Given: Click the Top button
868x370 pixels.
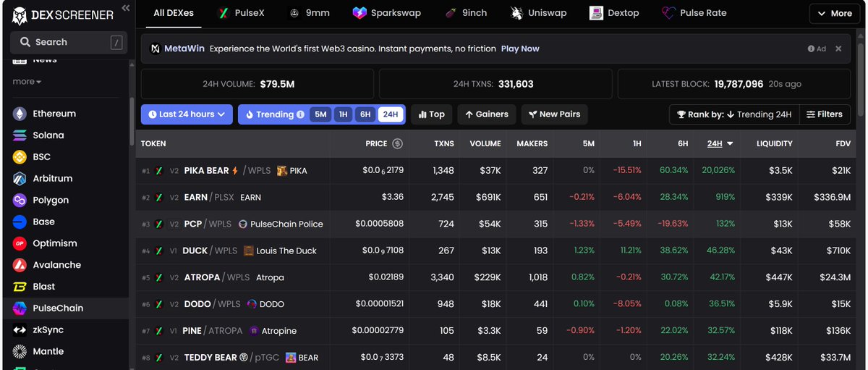Looking at the screenshot, I should coord(432,114).
